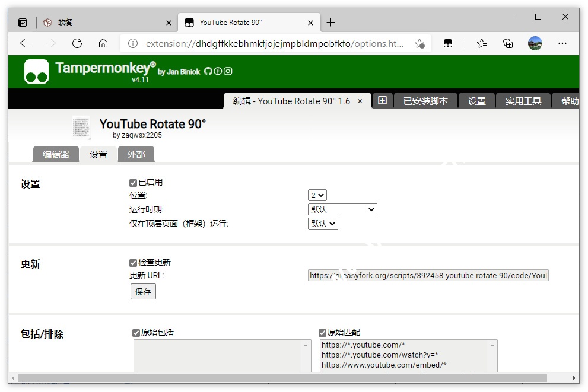Open Tampermonkey's Facebook page

coord(218,71)
